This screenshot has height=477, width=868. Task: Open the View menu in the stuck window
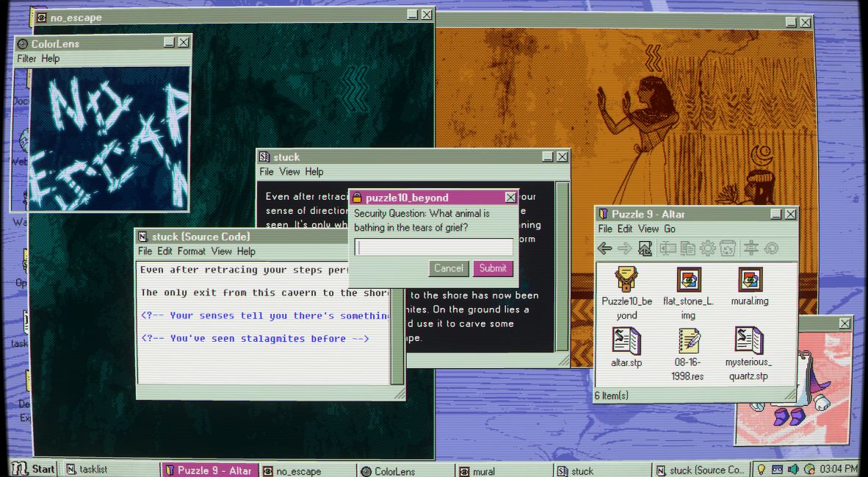coord(289,172)
